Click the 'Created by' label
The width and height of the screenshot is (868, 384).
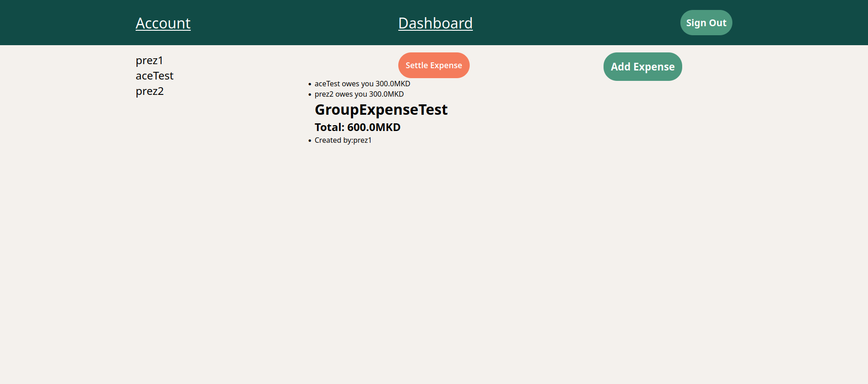[333, 140]
